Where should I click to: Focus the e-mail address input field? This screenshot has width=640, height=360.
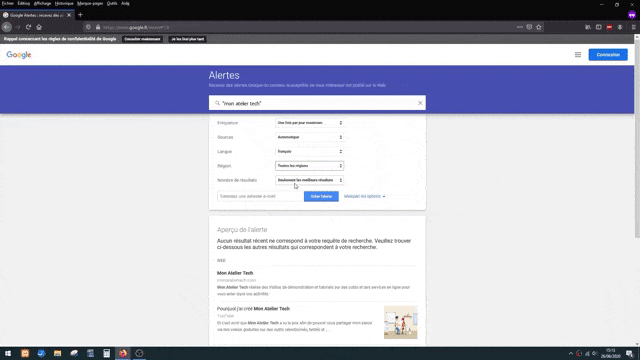coord(260,196)
